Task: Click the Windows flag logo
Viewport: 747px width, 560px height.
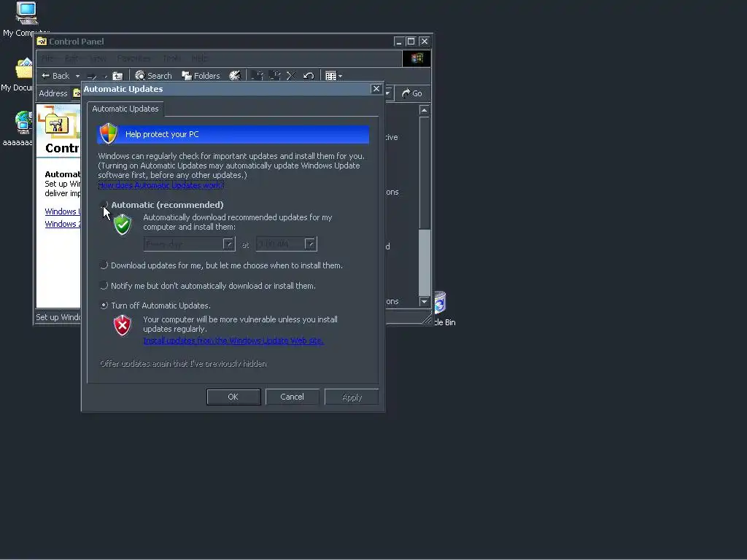Action: [x=417, y=58]
